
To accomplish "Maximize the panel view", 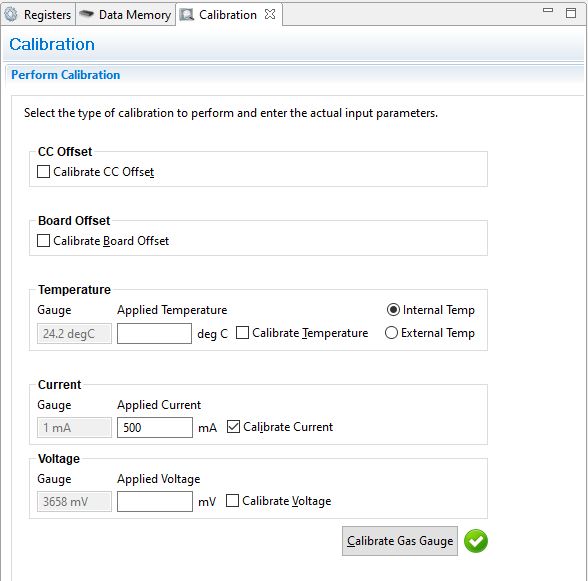I will click(571, 13).
